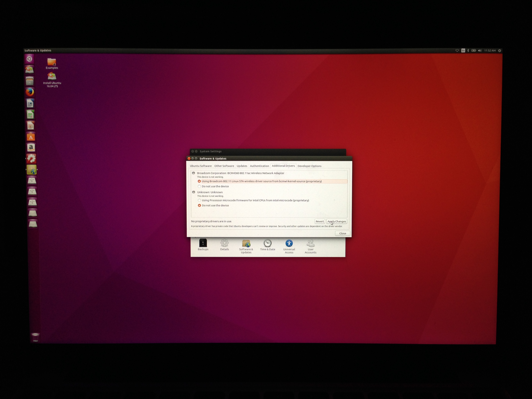This screenshot has height=399, width=532.
Task: Open the sound volume indicator menu
Action: click(479, 51)
